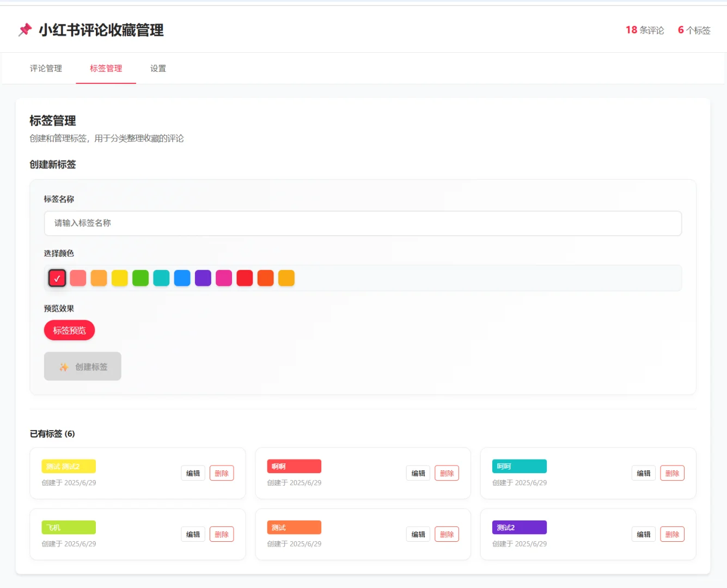This screenshot has height=588, width=727.
Task: Click the checkmark on the selected red swatch
Action: (x=57, y=278)
